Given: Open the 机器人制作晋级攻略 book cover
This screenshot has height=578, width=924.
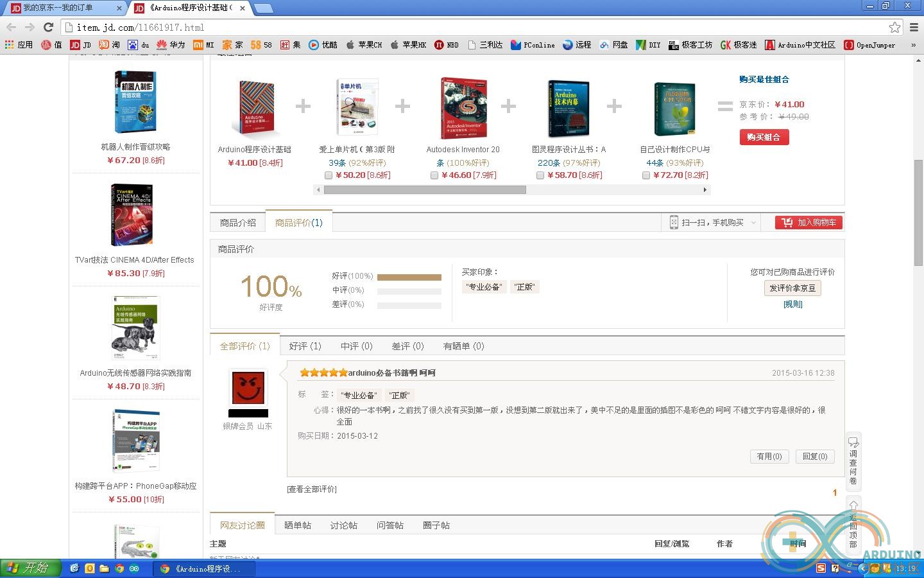Looking at the screenshot, I should coord(135,103).
